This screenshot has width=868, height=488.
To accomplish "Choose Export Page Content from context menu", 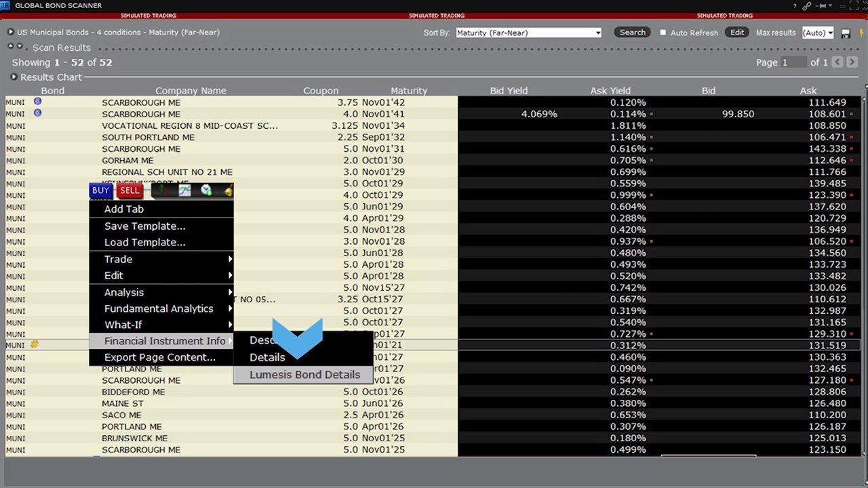I will 159,357.
